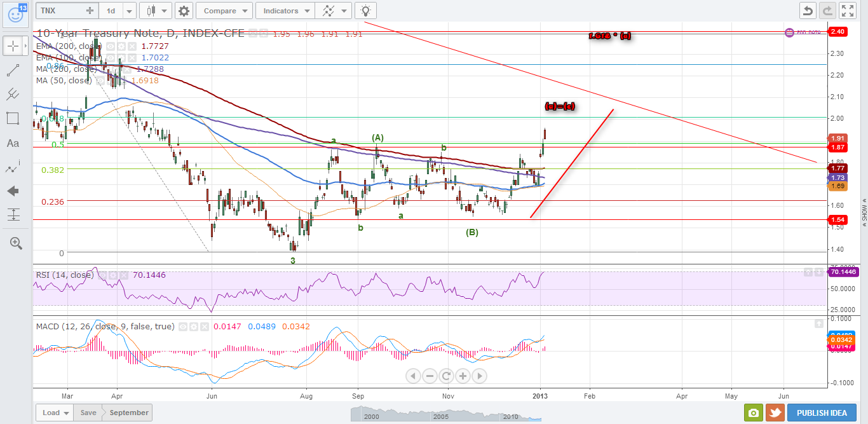This screenshot has height=424, width=868.
Task: Click the Undo arrow button
Action: coord(808,11)
